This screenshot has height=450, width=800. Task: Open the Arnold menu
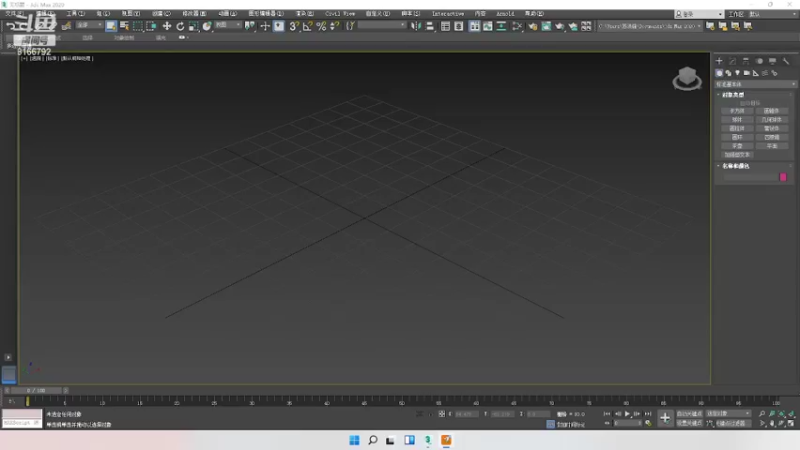click(505, 14)
